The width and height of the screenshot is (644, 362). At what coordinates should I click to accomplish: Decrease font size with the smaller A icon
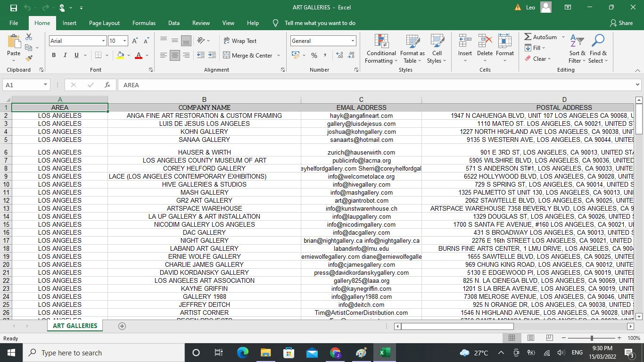146,41
